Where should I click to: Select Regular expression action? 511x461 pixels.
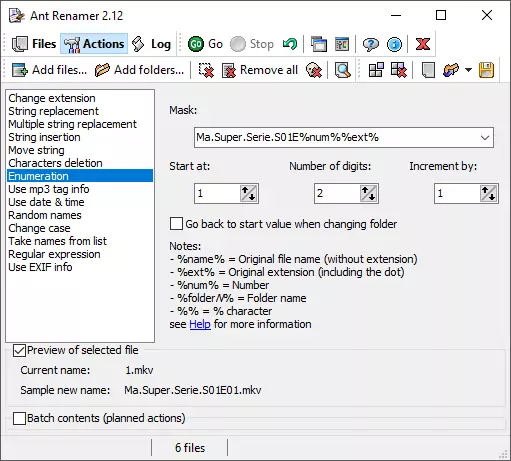[x=80, y=254]
